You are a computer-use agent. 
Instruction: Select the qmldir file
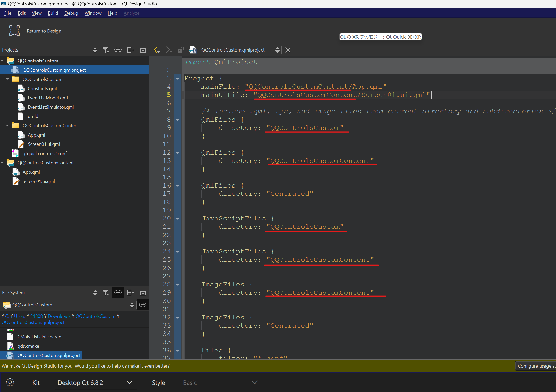(x=34, y=116)
